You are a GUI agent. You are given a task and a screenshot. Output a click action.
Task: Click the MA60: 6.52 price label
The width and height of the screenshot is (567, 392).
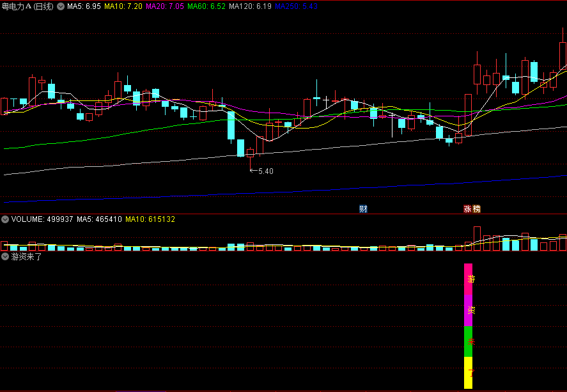pyautogui.click(x=206, y=6)
